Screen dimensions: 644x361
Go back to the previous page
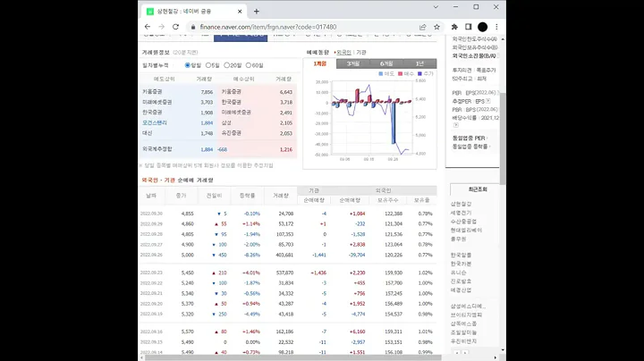point(148,27)
